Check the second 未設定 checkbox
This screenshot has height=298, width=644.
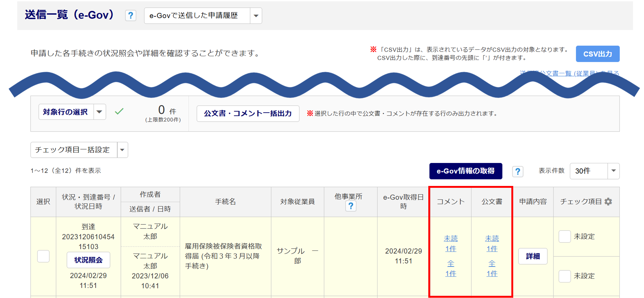pos(564,276)
